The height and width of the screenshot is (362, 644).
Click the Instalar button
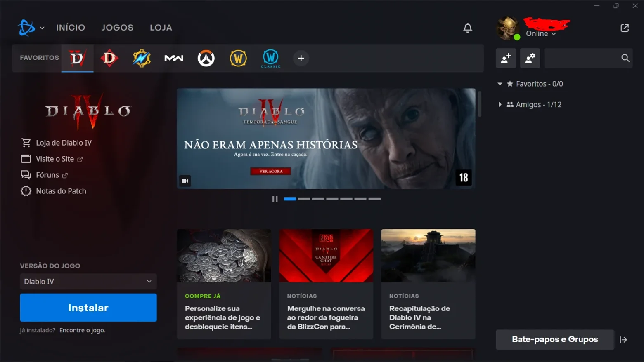click(88, 308)
